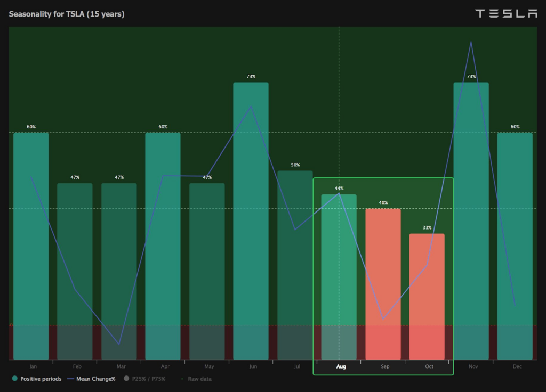This screenshot has width=546, height=392.
Task: Select the July 50% bar
Action: point(295,264)
